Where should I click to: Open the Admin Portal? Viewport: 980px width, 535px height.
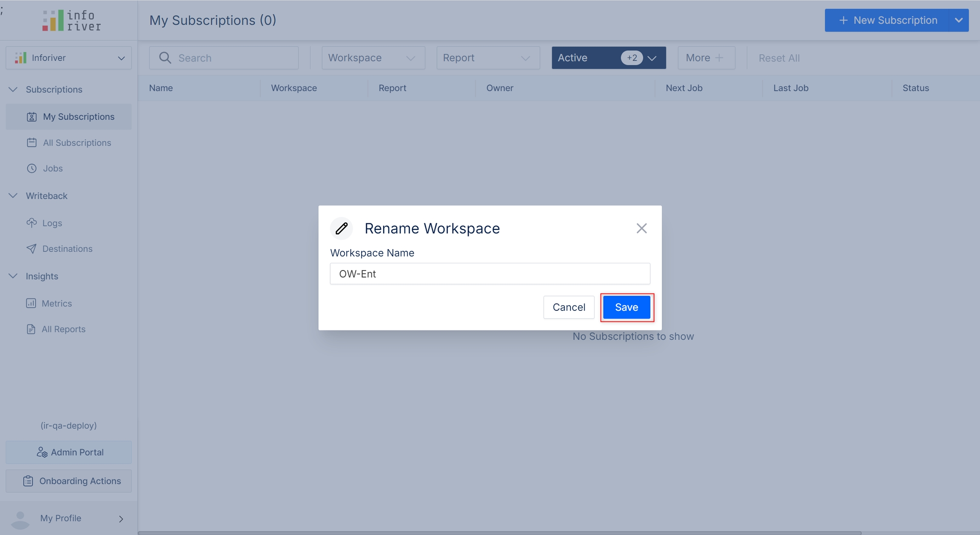click(69, 452)
